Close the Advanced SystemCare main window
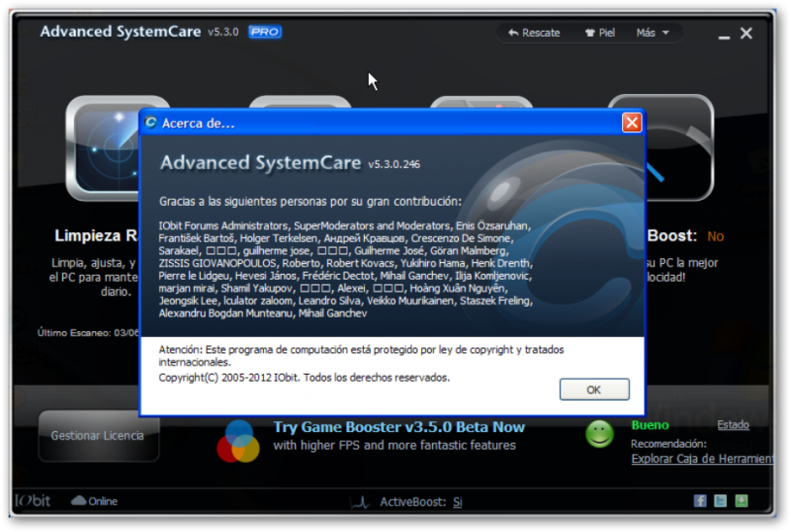The image size is (791, 532). click(747, 34)
